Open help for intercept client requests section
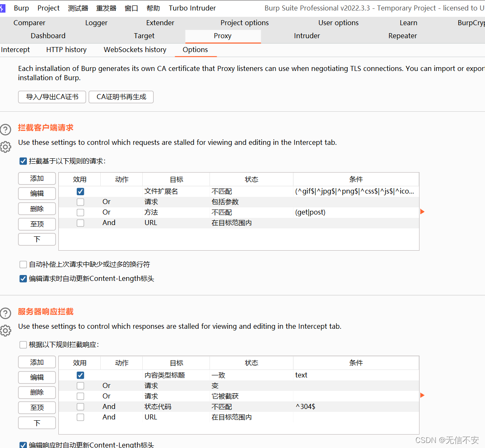The height and width of the screenshot is (448, 485). click(5, 130)
